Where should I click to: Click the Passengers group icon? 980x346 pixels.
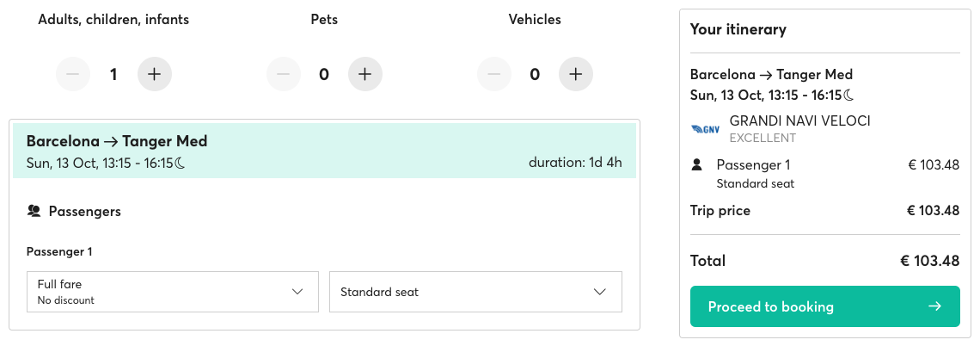34,212
